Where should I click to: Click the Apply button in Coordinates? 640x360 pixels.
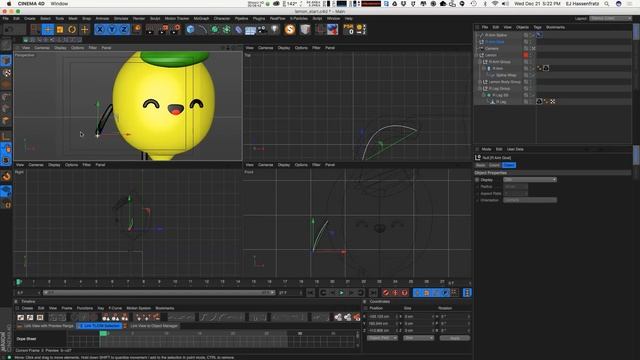point(455,338)
